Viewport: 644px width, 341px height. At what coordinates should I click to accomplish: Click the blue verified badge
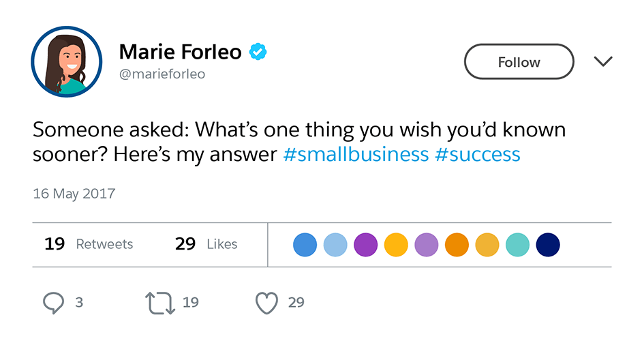click(x=258, y=52)
